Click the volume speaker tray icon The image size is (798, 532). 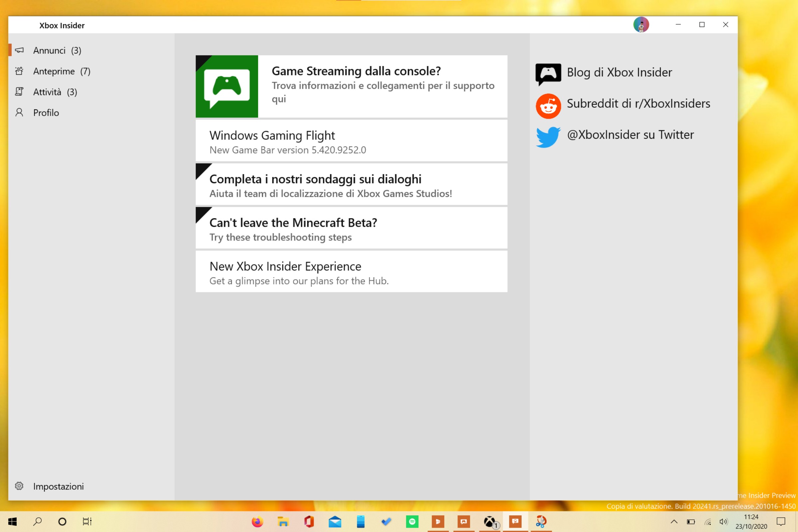[x=724, y=521]
